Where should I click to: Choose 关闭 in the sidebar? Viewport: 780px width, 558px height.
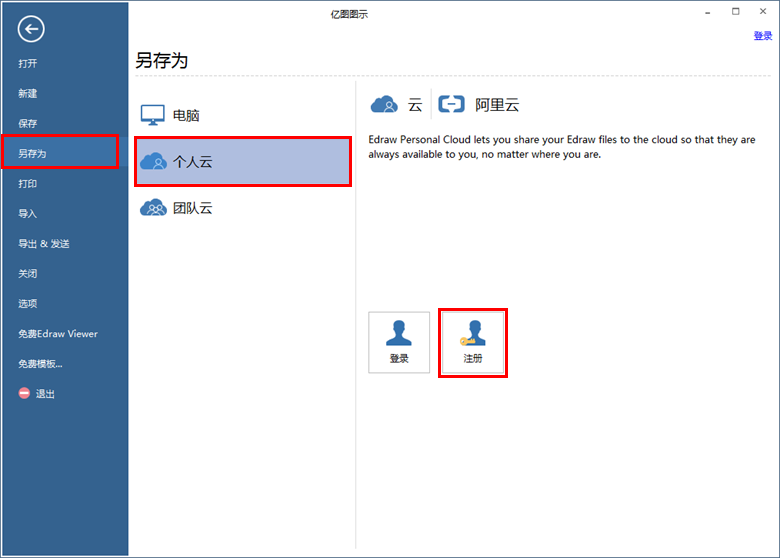[27, 274]
